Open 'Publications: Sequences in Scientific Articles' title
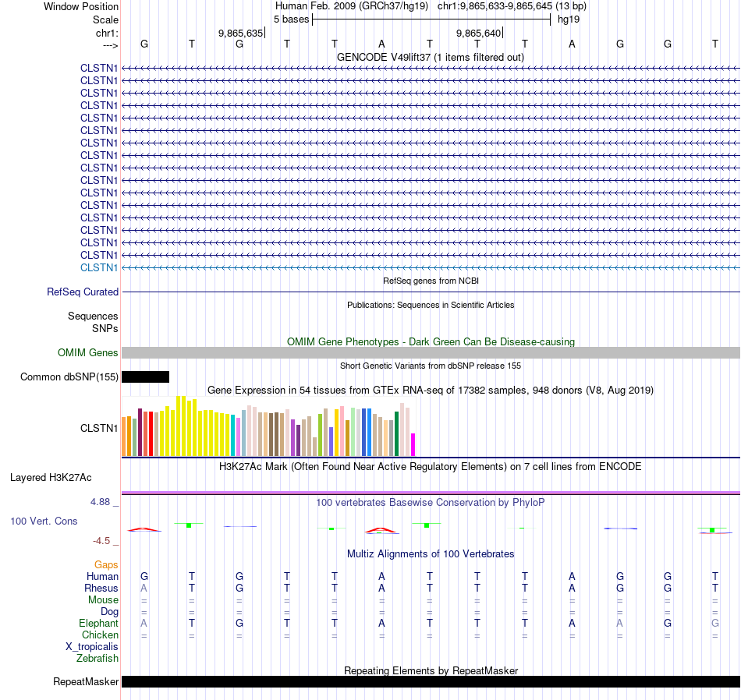 point(431,305)
